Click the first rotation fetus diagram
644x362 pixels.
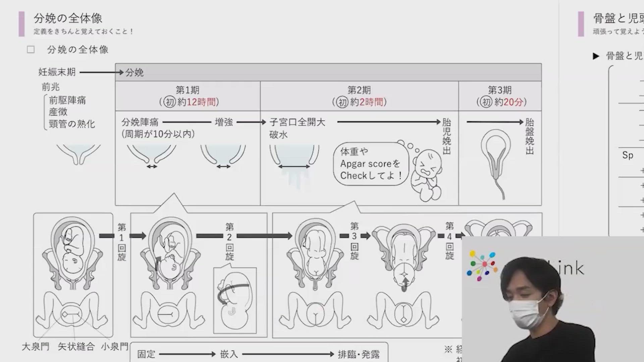(x=171, y=253)
